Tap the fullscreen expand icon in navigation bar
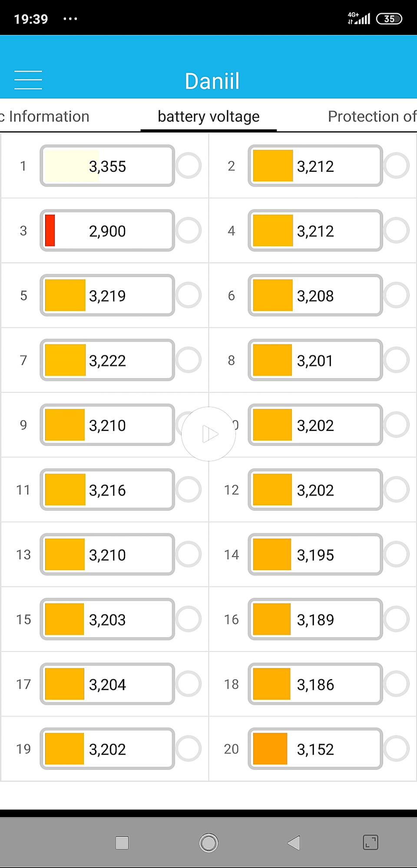The width and height of the screenshot is (417, 868). point(371,842)
